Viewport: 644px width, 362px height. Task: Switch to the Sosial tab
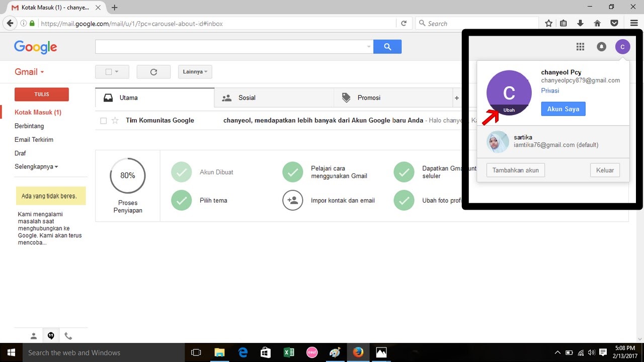pyautogui.click(x=247, y=98)
